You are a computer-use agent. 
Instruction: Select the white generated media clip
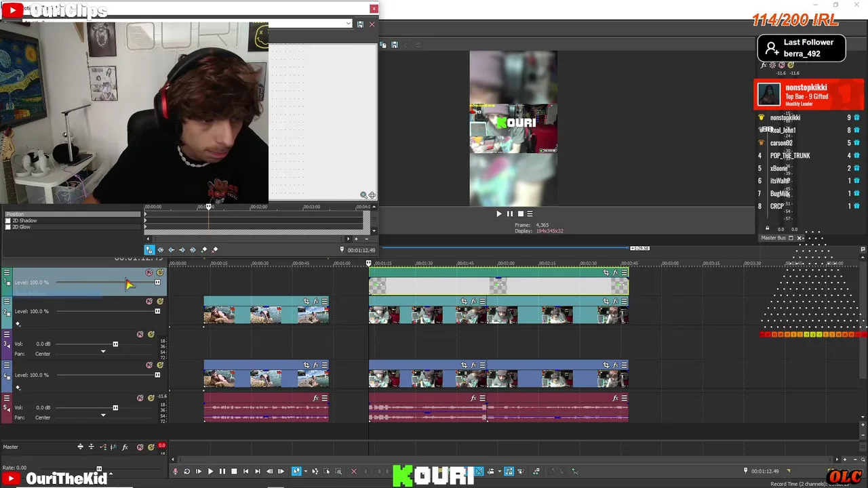click(x=498, y=286)
